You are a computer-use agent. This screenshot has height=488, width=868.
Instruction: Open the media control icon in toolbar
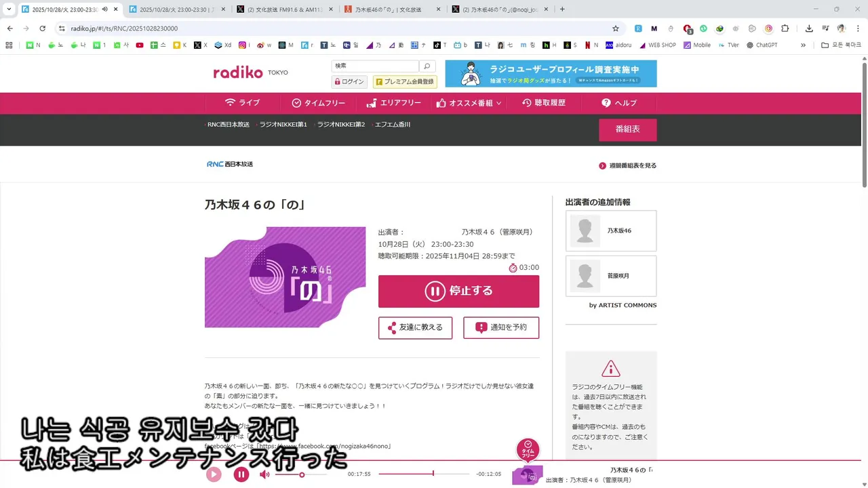(x=825, y=28)
